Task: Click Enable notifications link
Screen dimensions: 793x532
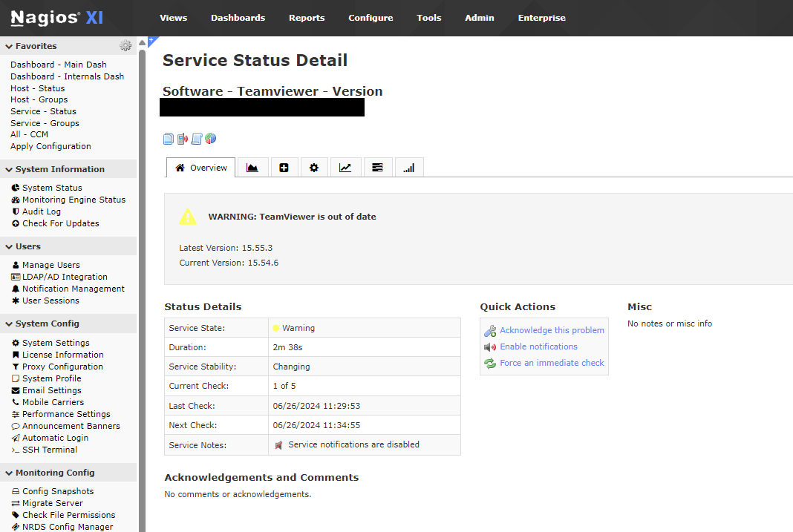Action: tap(538, 347)
